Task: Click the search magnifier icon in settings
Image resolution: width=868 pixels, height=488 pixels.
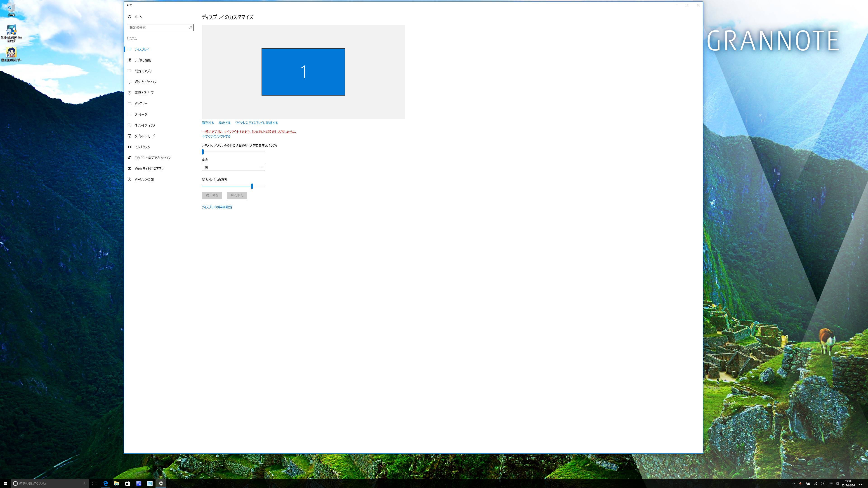Action: (x=190, y=28)
